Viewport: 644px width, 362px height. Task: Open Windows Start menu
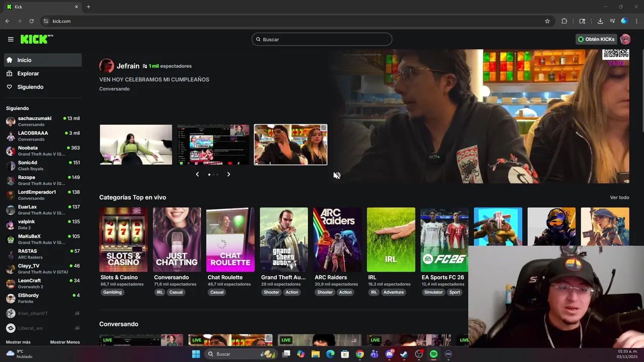[x=196, y=354]
